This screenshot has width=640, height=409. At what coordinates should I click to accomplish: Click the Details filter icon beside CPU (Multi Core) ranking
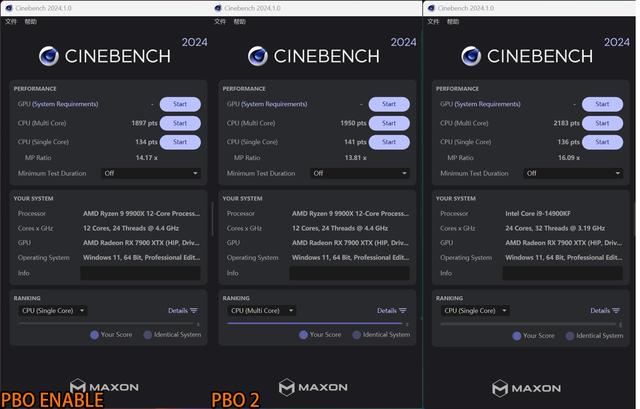[403, 311]
